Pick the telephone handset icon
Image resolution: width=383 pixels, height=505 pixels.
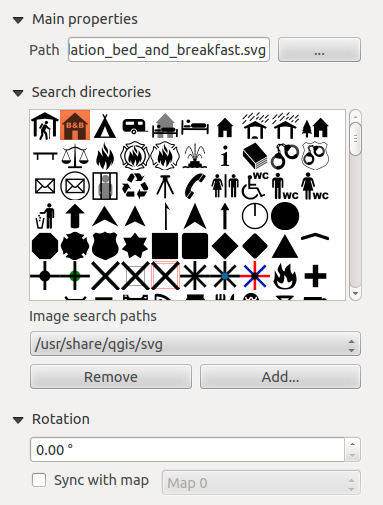click(195, 186)
